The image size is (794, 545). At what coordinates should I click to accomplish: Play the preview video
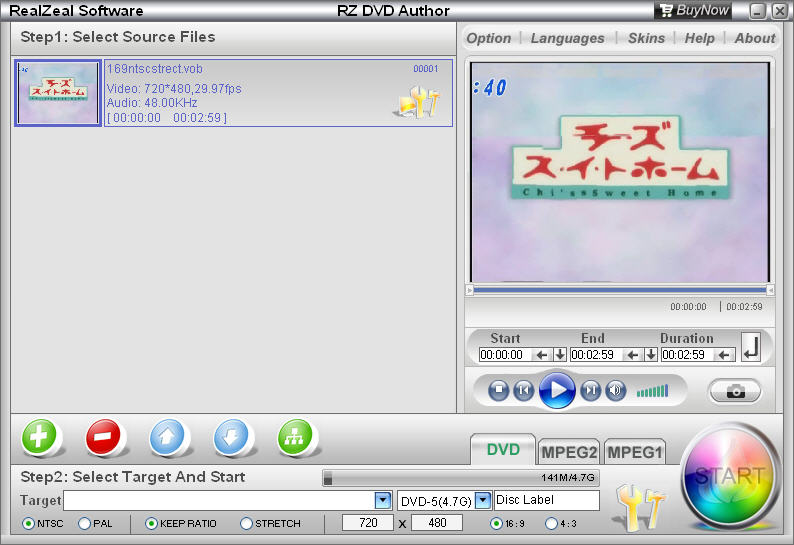557,390
